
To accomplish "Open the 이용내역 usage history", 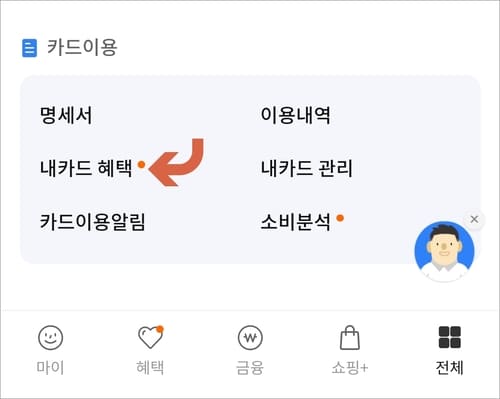I will coord(295,115).
